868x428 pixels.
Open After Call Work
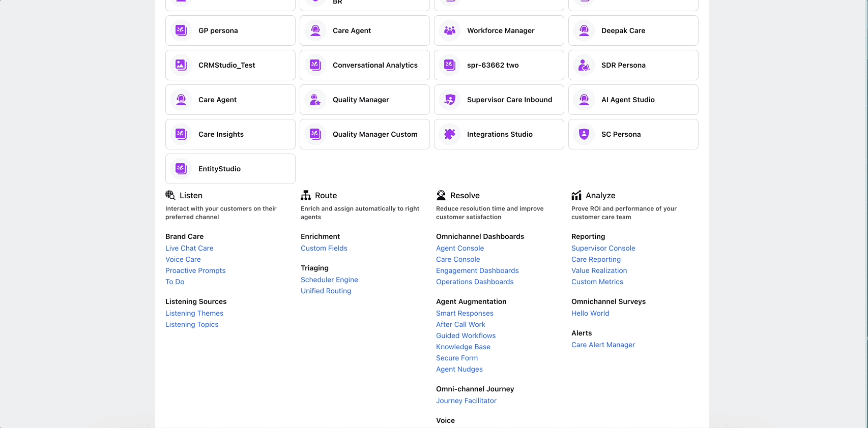460,324
